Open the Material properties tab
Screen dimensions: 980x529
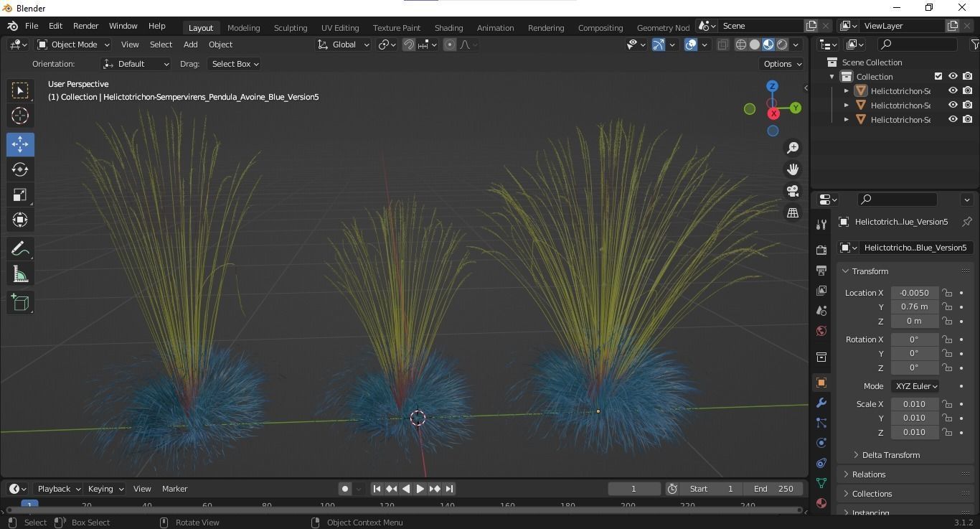tap(821, 503)
